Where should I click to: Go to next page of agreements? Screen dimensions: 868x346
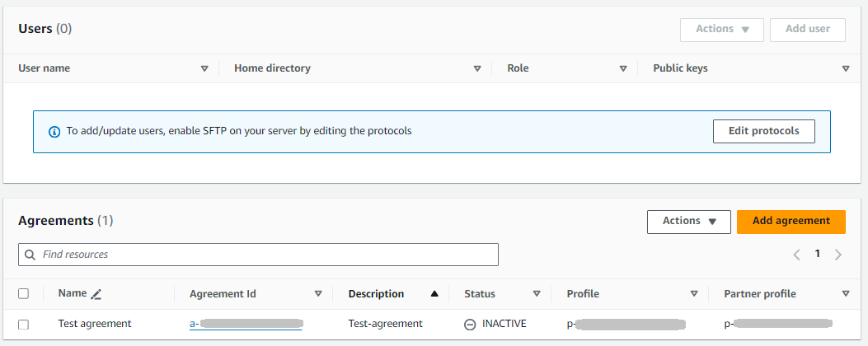tap(838, 255)
